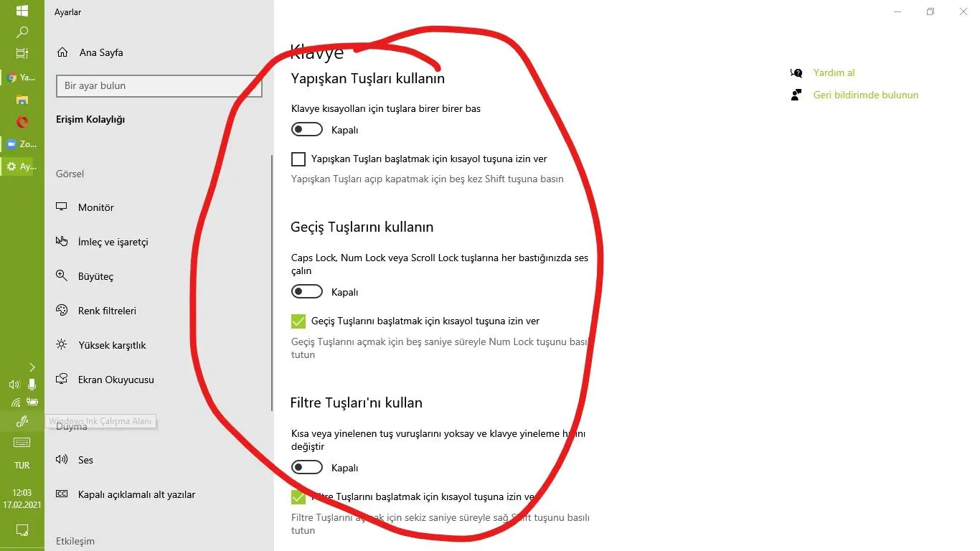Turn on the Yapışkan Tuşlar toggle
This screenshot has height=551, width=980.
307,130
